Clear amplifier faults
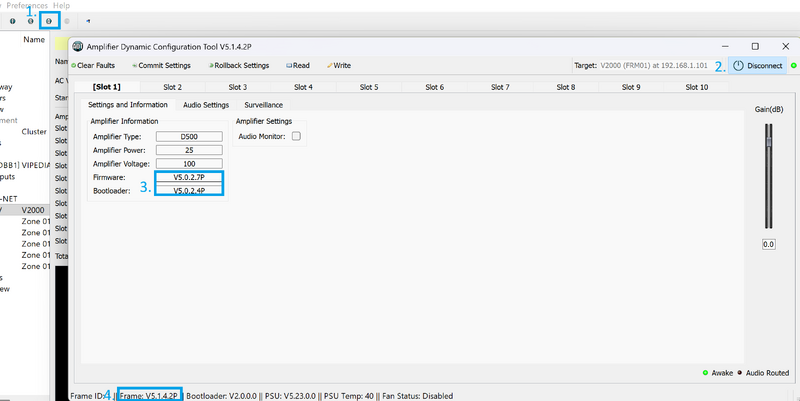This screenshot has width=800, height=401. 93,65
